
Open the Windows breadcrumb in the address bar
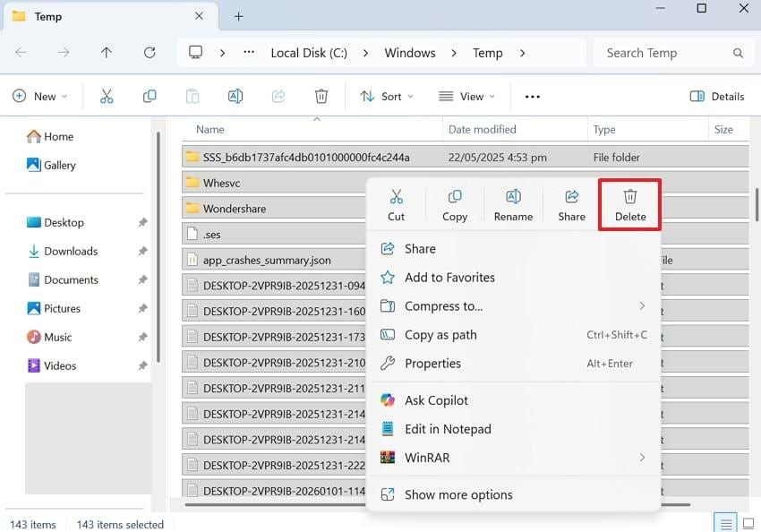(410, 53)
